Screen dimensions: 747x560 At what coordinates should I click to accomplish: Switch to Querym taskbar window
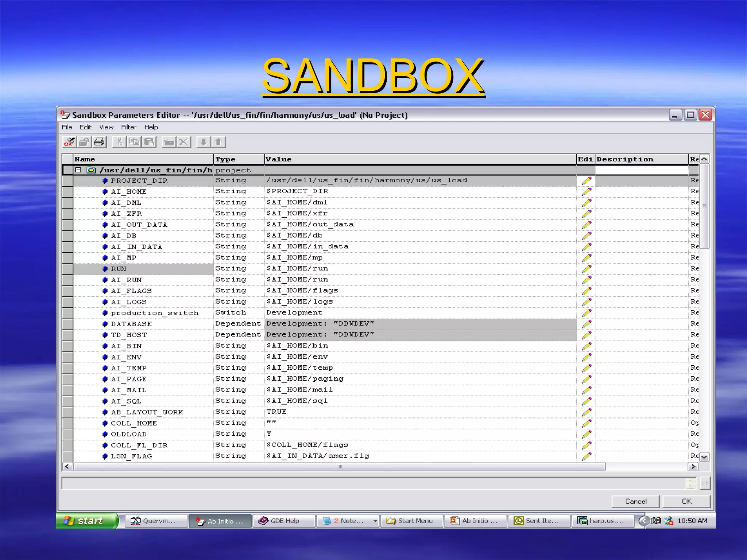pos(156,521)
